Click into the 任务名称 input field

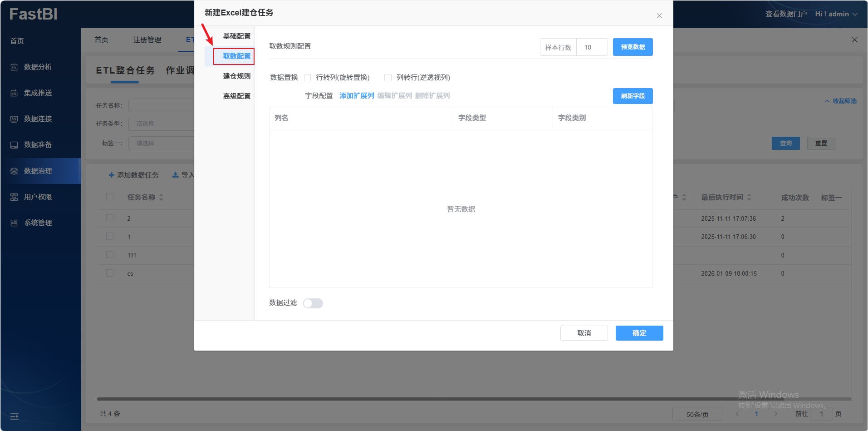tap(162, 105)
